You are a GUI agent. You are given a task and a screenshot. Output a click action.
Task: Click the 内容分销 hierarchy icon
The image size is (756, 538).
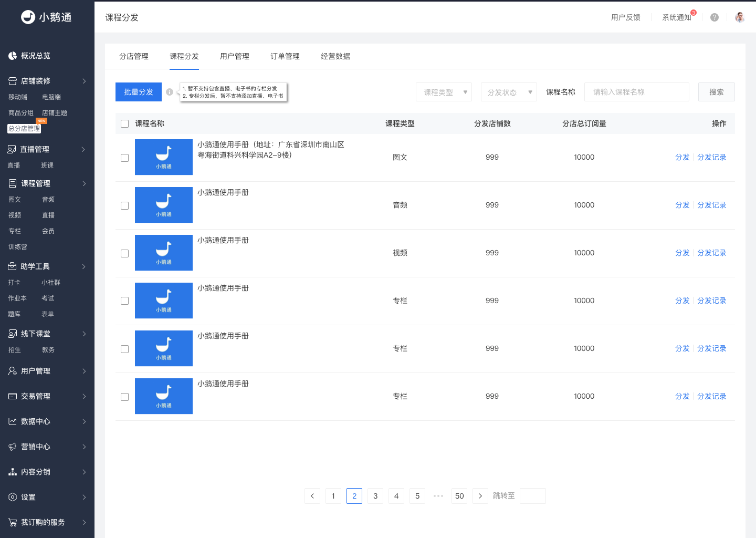tap(13, 472)
